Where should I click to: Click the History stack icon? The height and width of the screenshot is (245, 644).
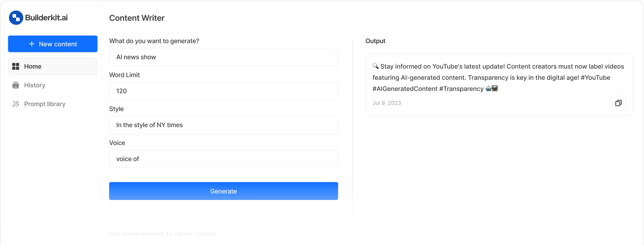tap(16, 85)
